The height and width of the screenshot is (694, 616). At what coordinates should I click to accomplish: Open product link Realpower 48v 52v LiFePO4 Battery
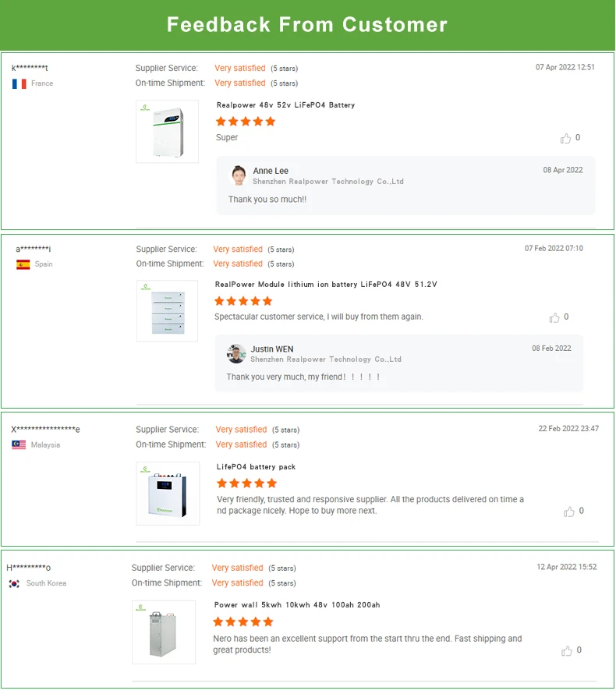(285, 105)
